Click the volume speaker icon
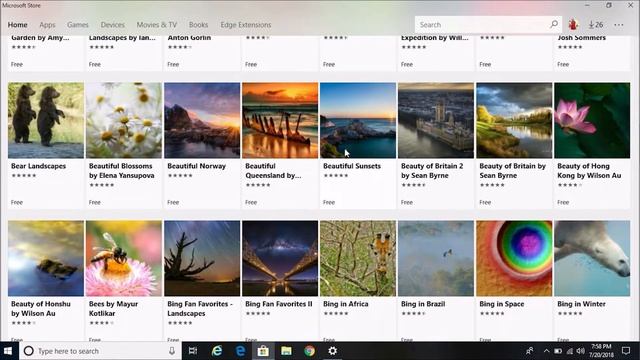Screen dimensions: 640x360 [x=581, y=351]
